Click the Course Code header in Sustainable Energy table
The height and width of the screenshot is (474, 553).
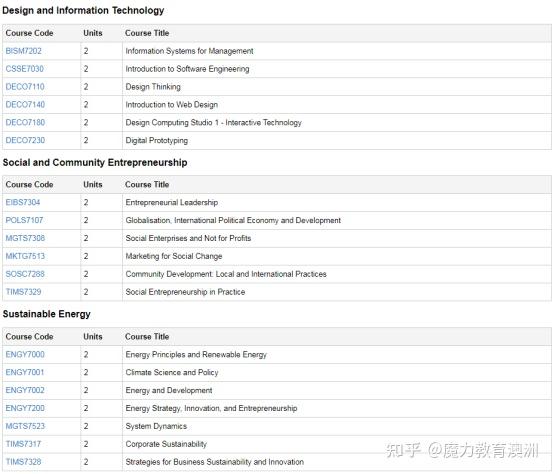tap(29, 337)
